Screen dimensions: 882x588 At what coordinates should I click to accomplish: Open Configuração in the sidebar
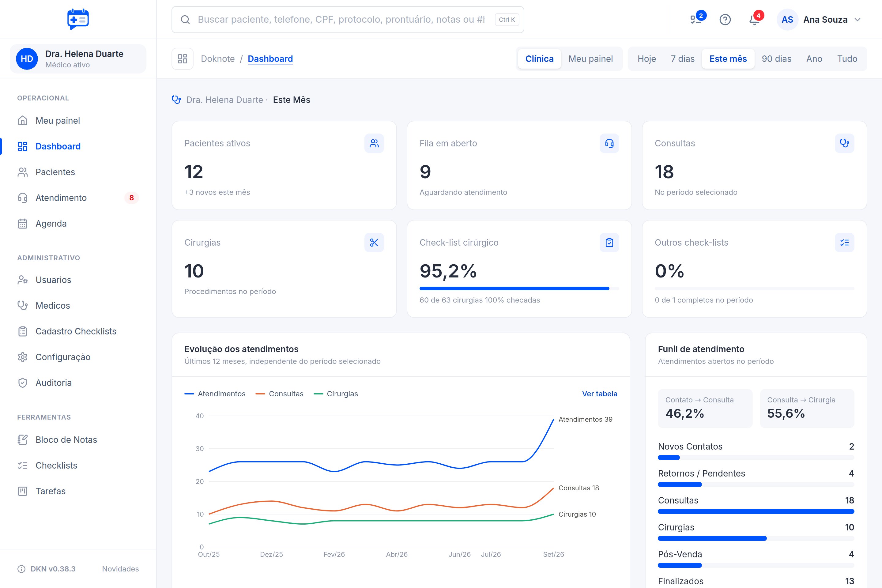click(x=78, y=357)
